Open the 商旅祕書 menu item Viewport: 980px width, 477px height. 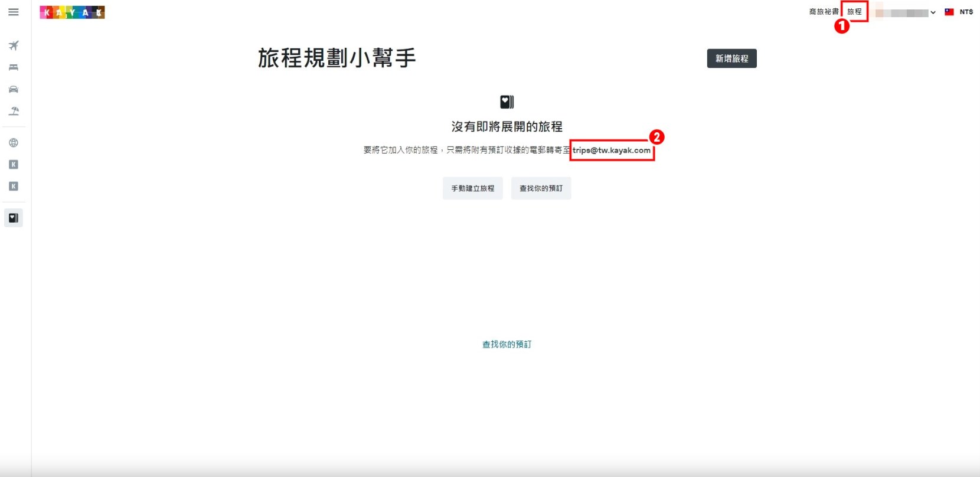point(824,12)
